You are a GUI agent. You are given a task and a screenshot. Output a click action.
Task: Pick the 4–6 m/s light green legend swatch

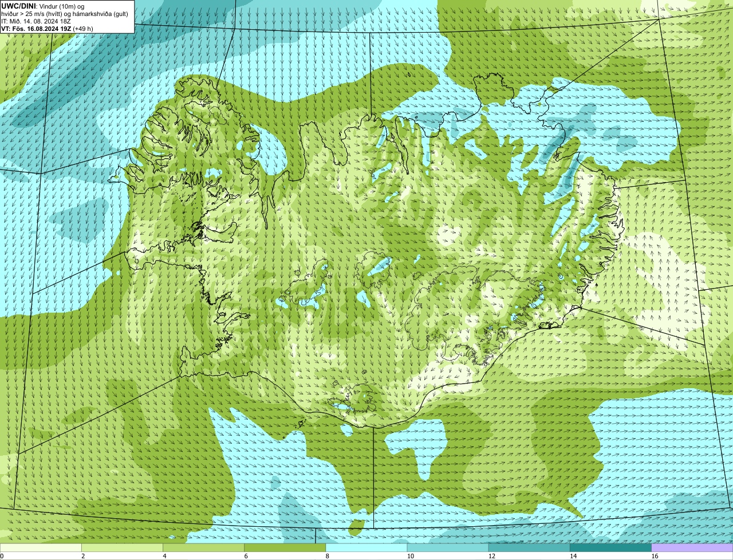(203, 548)
